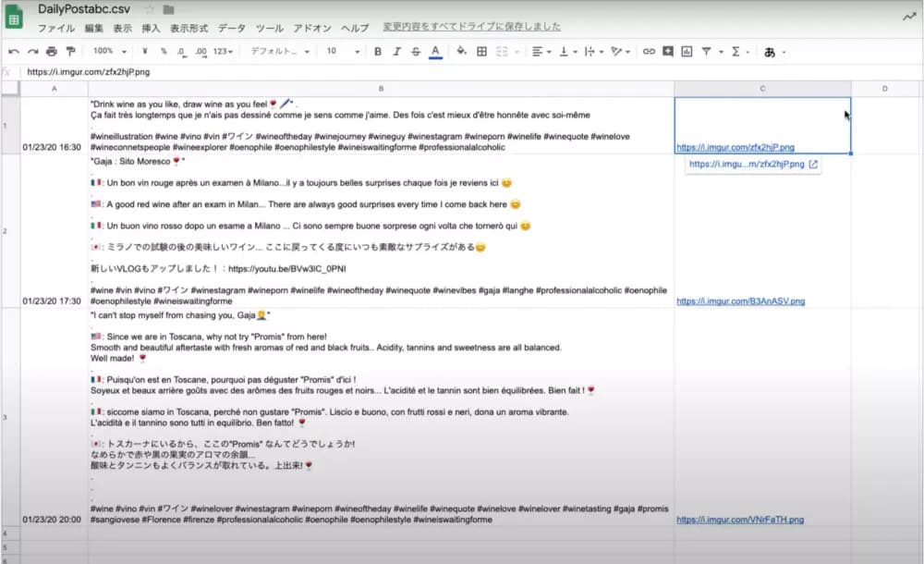Image resolution: width=924 pixels, height=564 pixels.
Task: Select the paint format tool
Action: [x=70, y=51]
